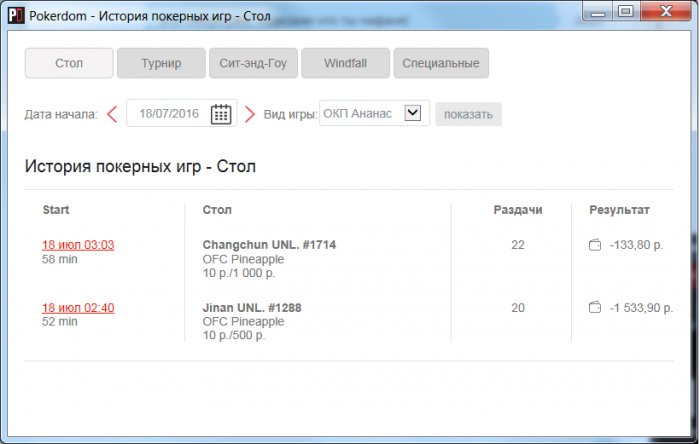Click the Вид игры label
This screenshot has height=444, width=700.
coord(290,114)
